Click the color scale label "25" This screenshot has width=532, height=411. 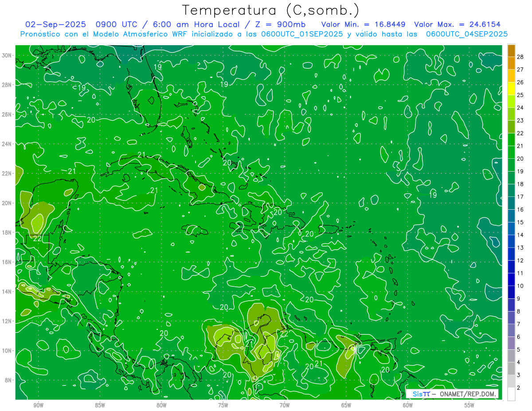tap(520, 95)
